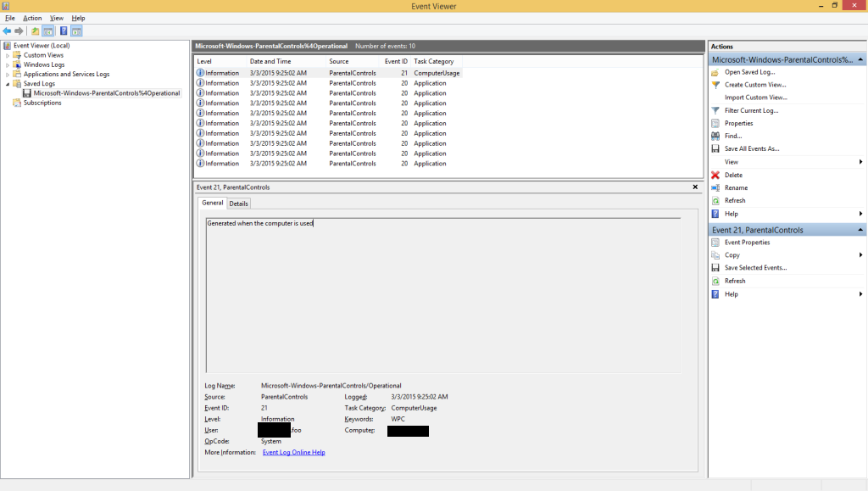
Task: Collapse the Event 21, ParentalControls actions section
Action: pos(860,230)
